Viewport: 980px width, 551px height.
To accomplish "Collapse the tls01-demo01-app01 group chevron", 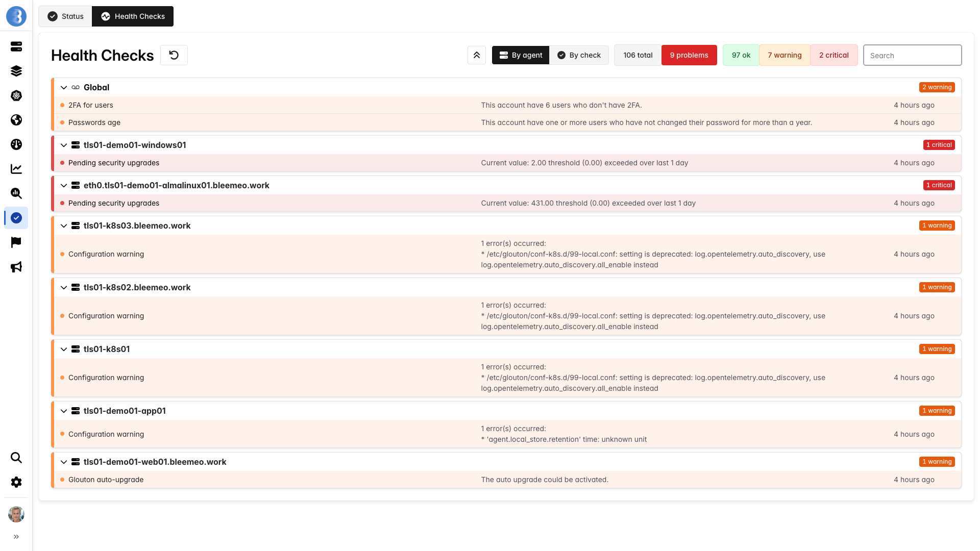I will click(64, 411).
